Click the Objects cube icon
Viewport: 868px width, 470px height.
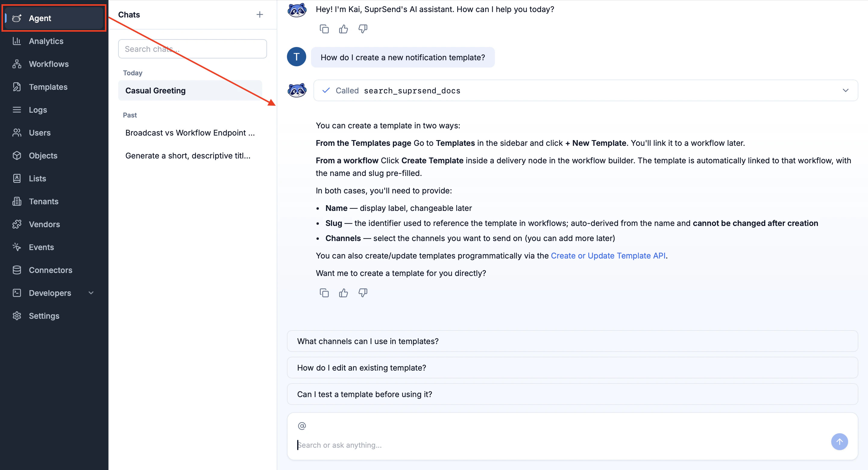pyautogui.click(x=17, y=156)
